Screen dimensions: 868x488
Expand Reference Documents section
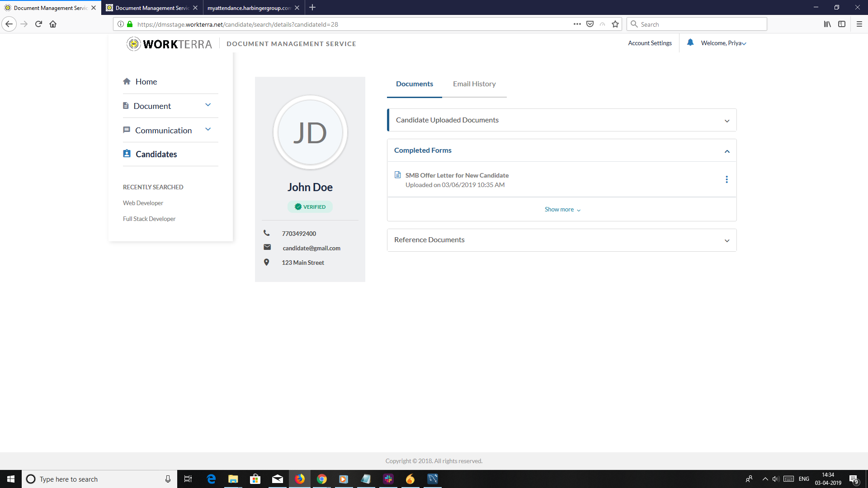[x=726, y=240]
